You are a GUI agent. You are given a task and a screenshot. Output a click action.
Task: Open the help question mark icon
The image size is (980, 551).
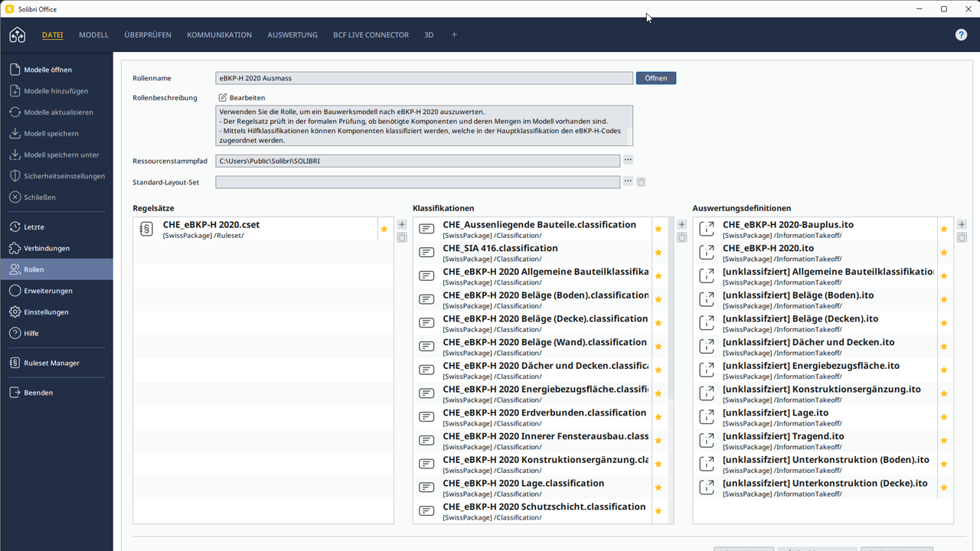(962, 35)
